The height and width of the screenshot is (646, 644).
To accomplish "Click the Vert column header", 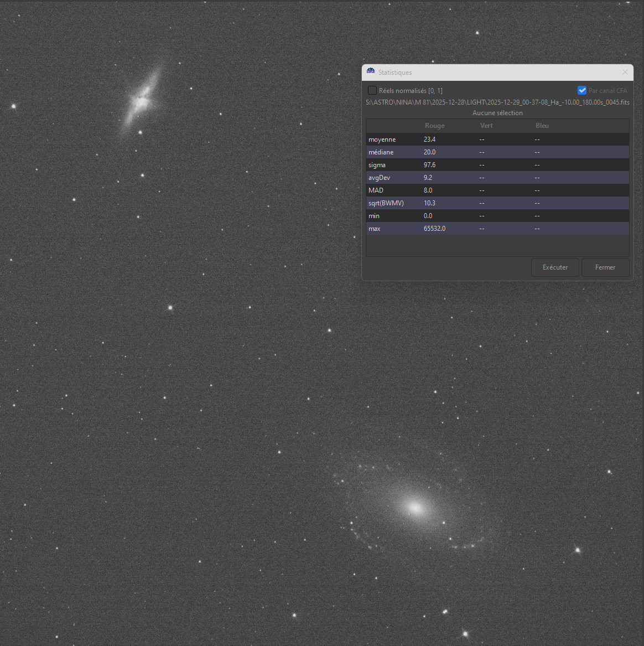I will click(x=486, y=126).
